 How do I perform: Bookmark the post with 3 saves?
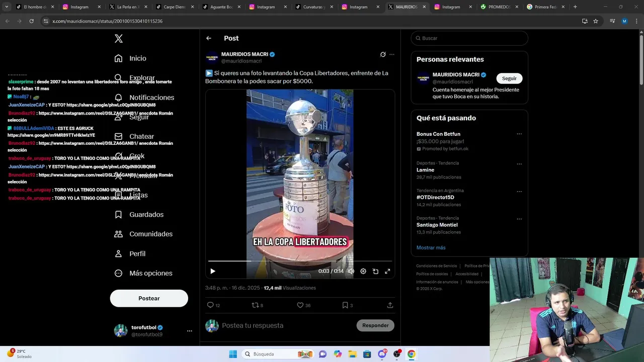click(x=347, y=305)
